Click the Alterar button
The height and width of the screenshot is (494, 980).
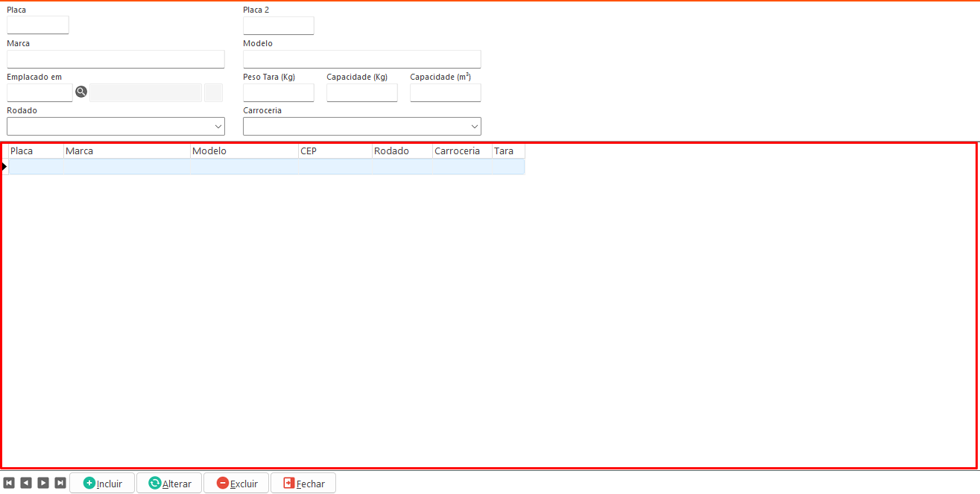(x=169, y=483)
